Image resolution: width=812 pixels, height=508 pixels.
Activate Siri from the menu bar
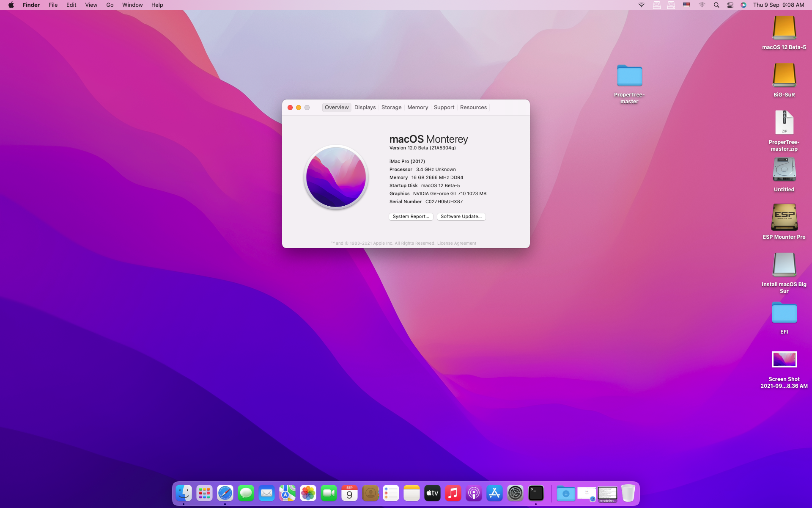(x=743, y=5)
